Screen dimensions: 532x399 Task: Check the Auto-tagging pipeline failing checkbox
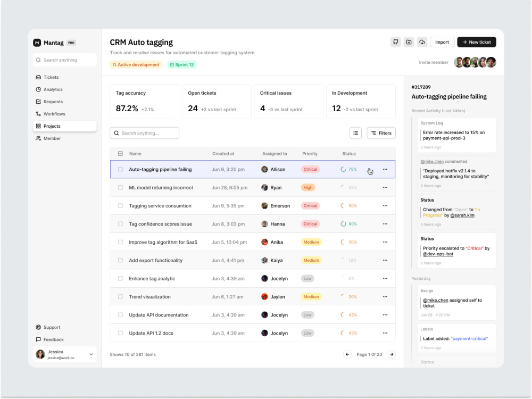tap(120, 169)
